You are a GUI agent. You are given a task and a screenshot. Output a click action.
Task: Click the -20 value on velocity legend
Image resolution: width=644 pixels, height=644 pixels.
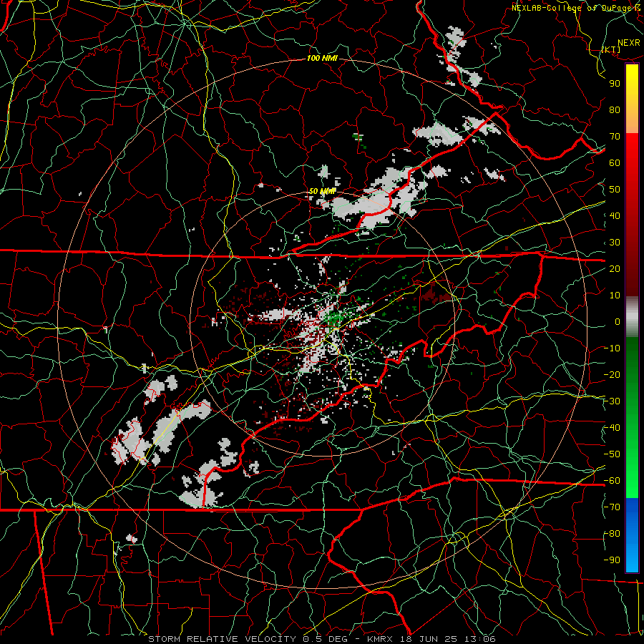[612, 375]
